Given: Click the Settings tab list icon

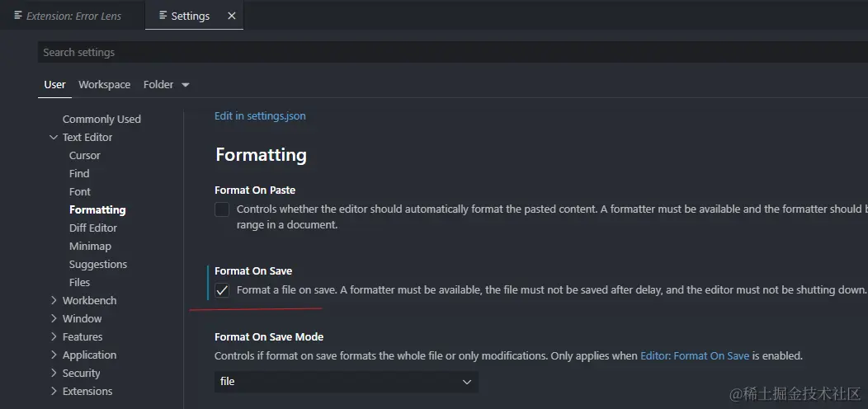Looking at the screenshot, I should (163, 16).
